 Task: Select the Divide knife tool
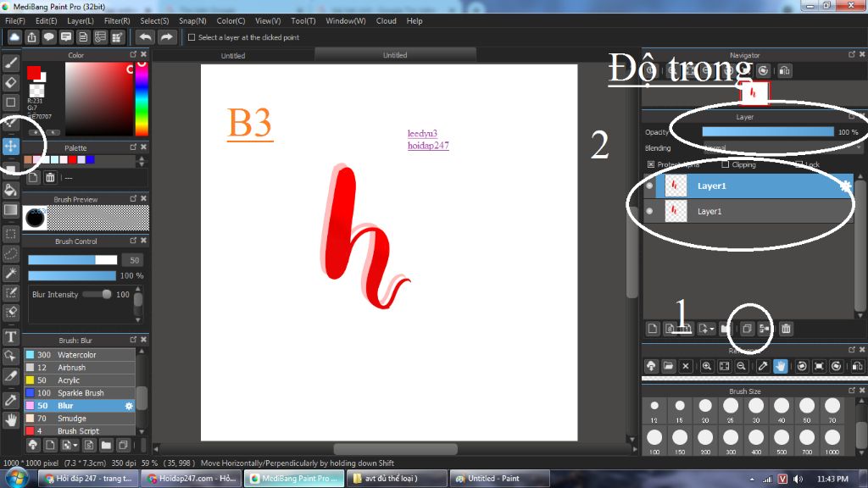pos(10,376)
